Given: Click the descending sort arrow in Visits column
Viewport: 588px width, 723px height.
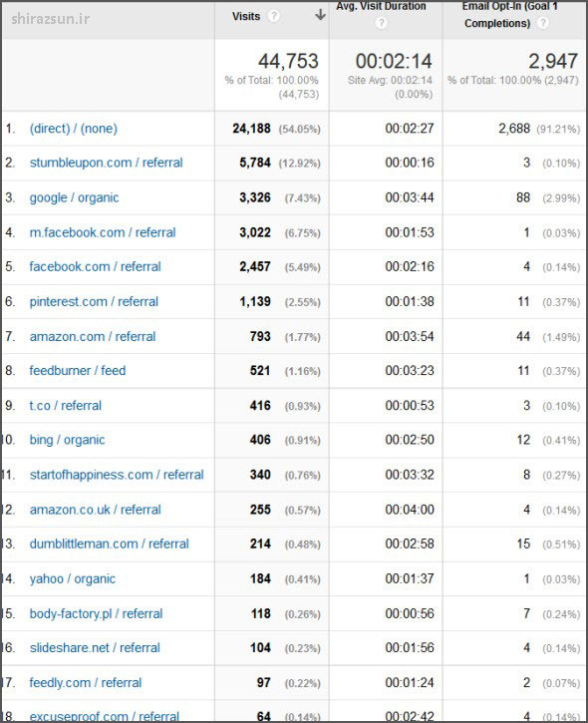Looking at the screenshot, I should 320,15.
